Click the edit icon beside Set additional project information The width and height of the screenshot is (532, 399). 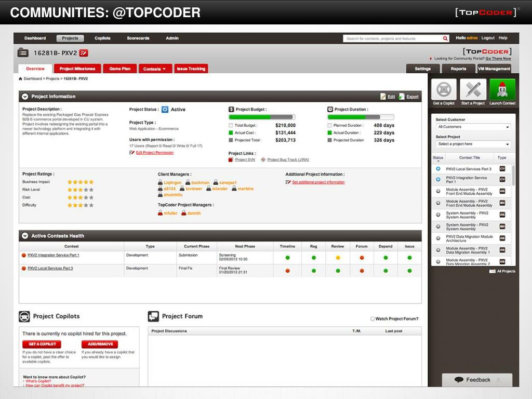288,182
